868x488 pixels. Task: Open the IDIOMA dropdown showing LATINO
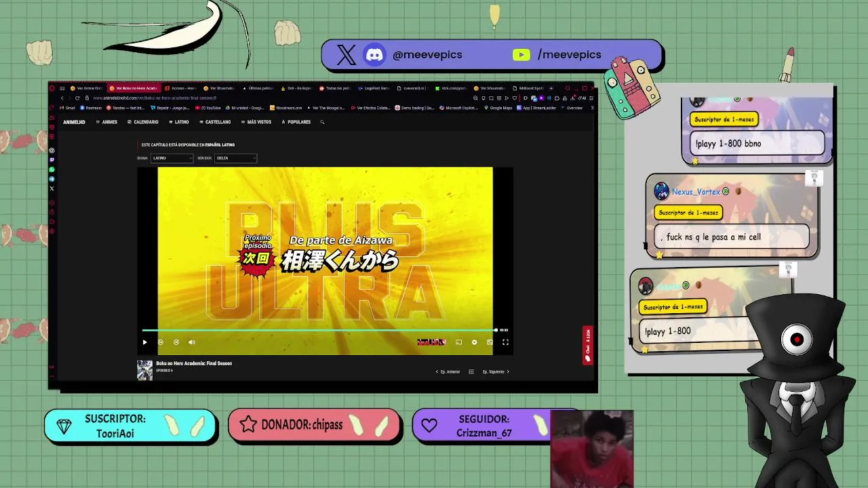tap(172, 158)
